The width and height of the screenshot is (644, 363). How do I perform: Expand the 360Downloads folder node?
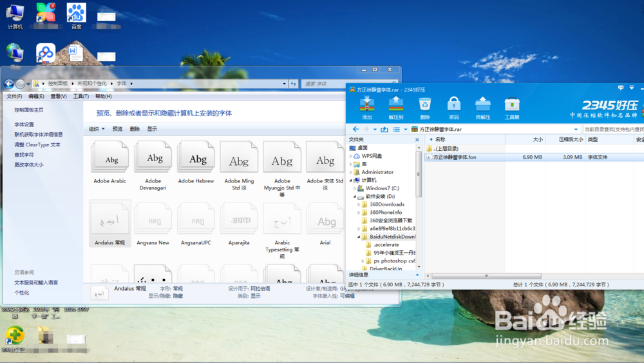(359, 204)
